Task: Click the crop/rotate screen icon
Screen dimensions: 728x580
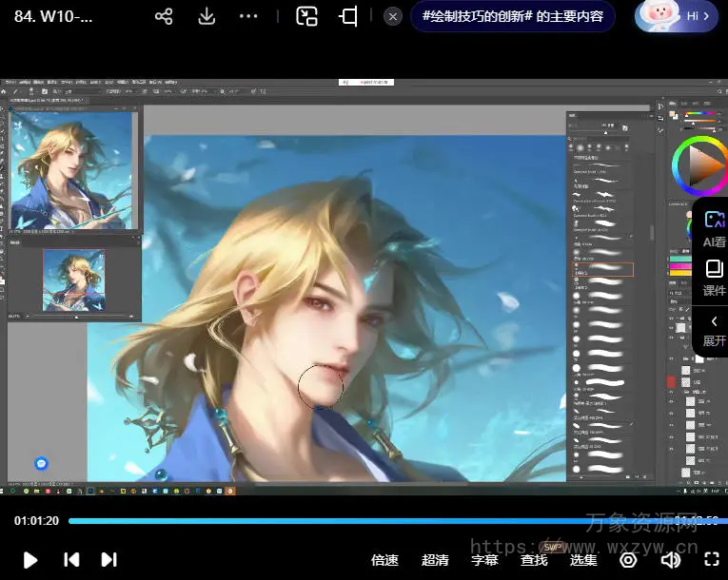Action: 348,16
